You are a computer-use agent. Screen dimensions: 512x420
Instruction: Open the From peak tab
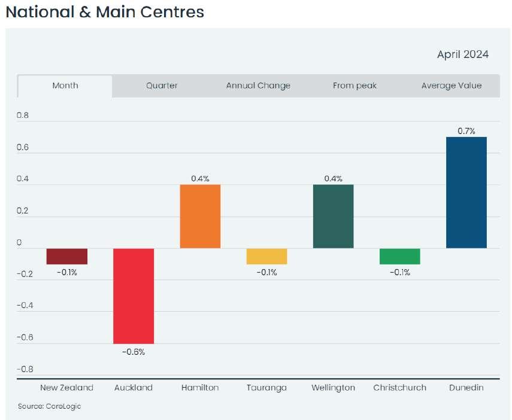[x=355, y=86]
